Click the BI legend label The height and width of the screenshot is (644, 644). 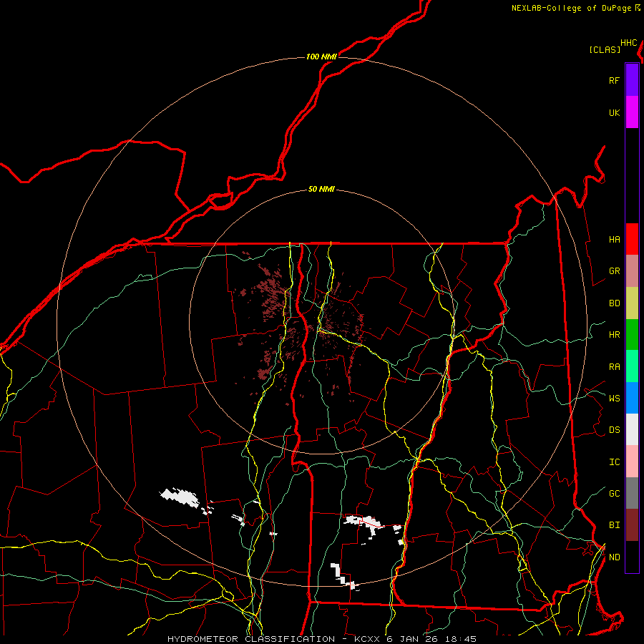tap(614, 525)
